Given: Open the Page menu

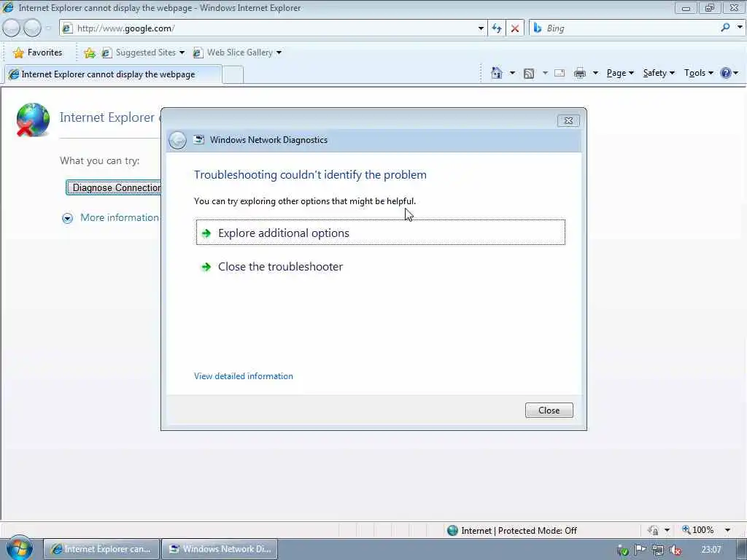Looking at the screenshot, I should click(620, 73).
